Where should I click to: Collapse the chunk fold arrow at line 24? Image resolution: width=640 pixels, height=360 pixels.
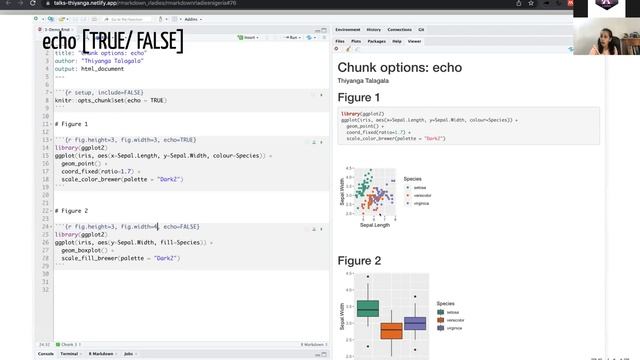point(51,227)
